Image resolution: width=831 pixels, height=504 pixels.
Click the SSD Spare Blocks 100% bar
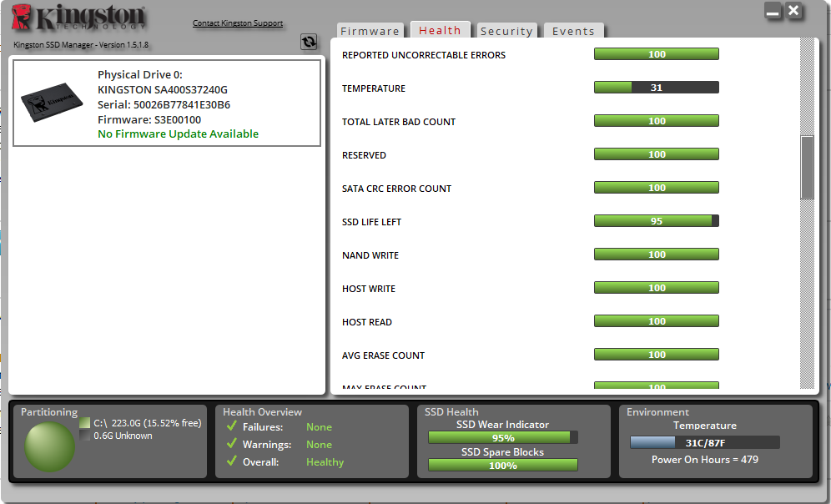pos(503,466)
